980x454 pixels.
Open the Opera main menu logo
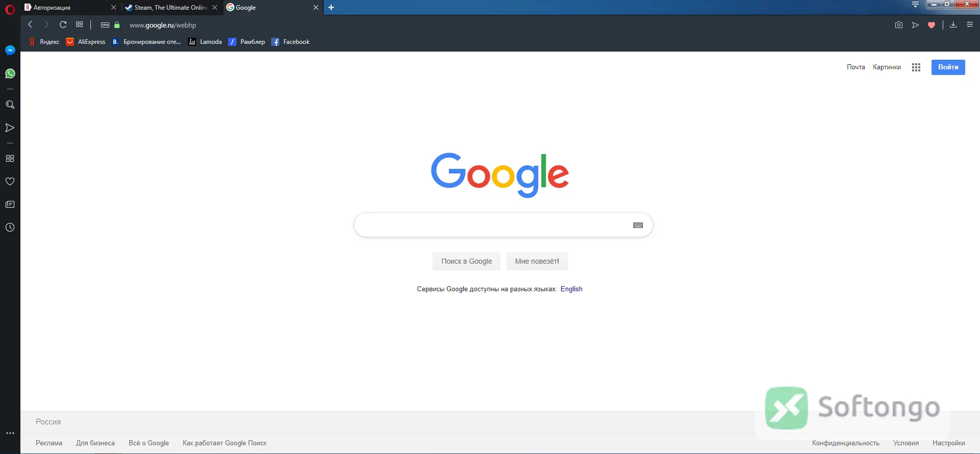pos(10,9)
